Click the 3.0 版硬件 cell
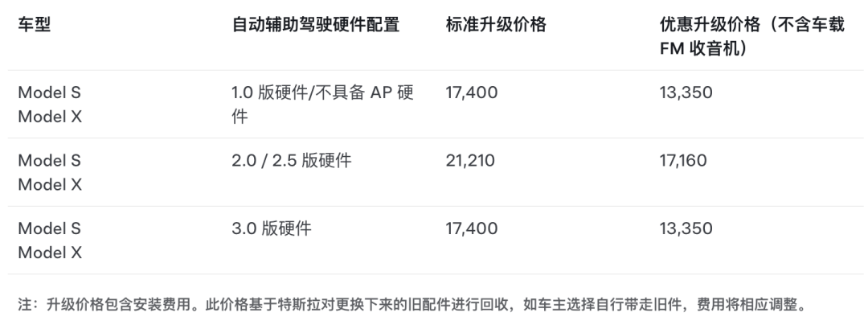Viewport: 868px width, 325px height. 271,228
